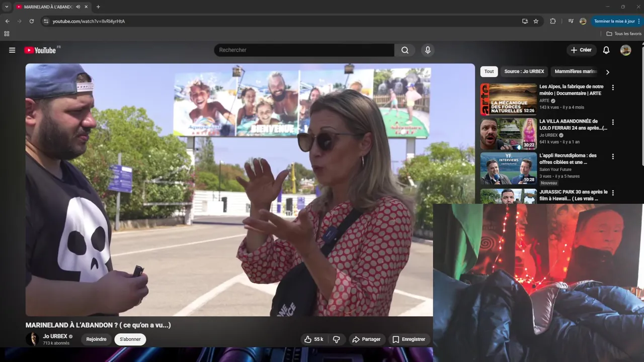Mute the tab via speaker icon

78,7
